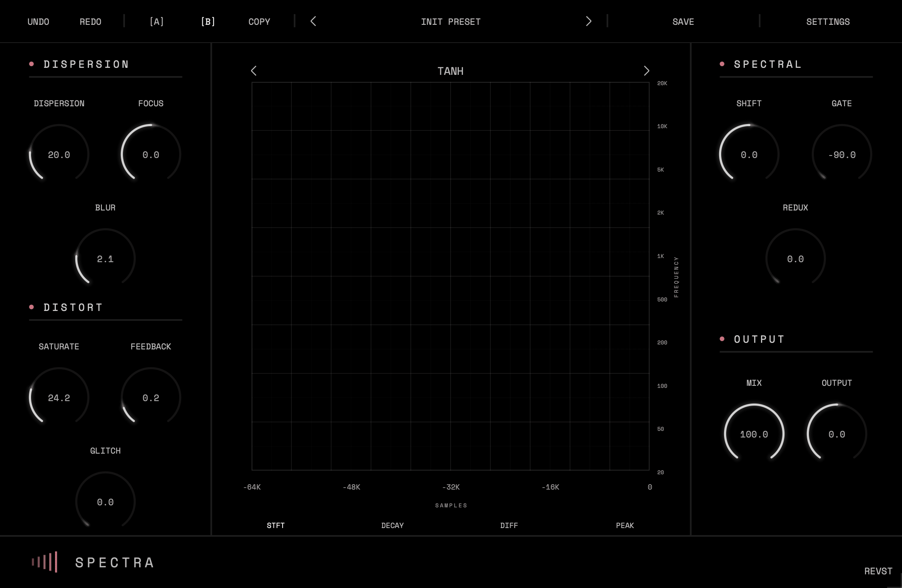Click the SPECTRA title text

115,562
